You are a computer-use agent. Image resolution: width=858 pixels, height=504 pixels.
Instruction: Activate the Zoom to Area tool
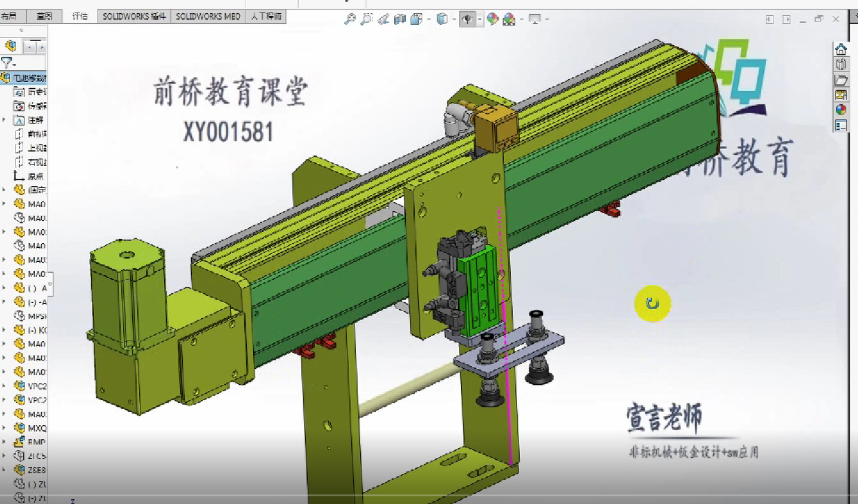click(366, 19)
